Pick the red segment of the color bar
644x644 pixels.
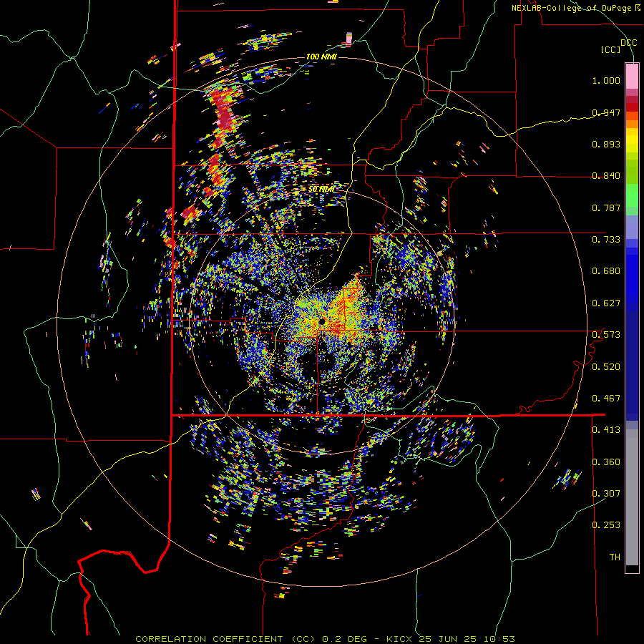[x=632, y=107]
